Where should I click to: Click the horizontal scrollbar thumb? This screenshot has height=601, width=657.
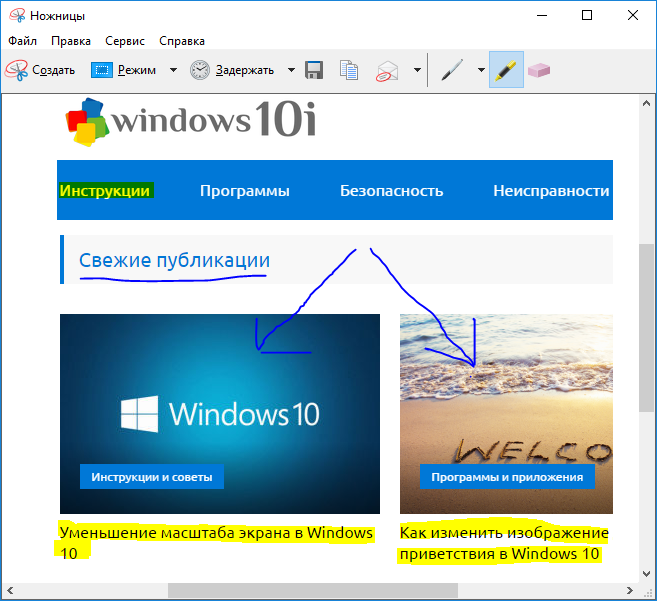click(x=312, y=590)
